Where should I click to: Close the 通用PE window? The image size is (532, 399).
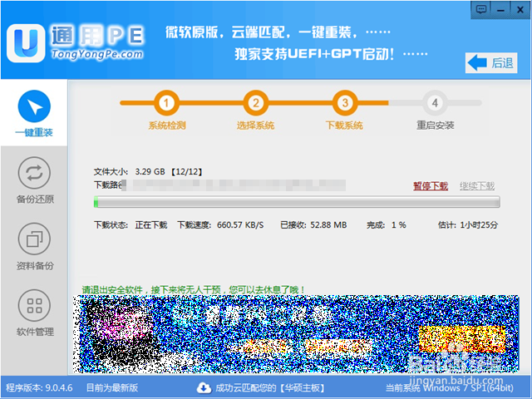(x=520, y=9)
